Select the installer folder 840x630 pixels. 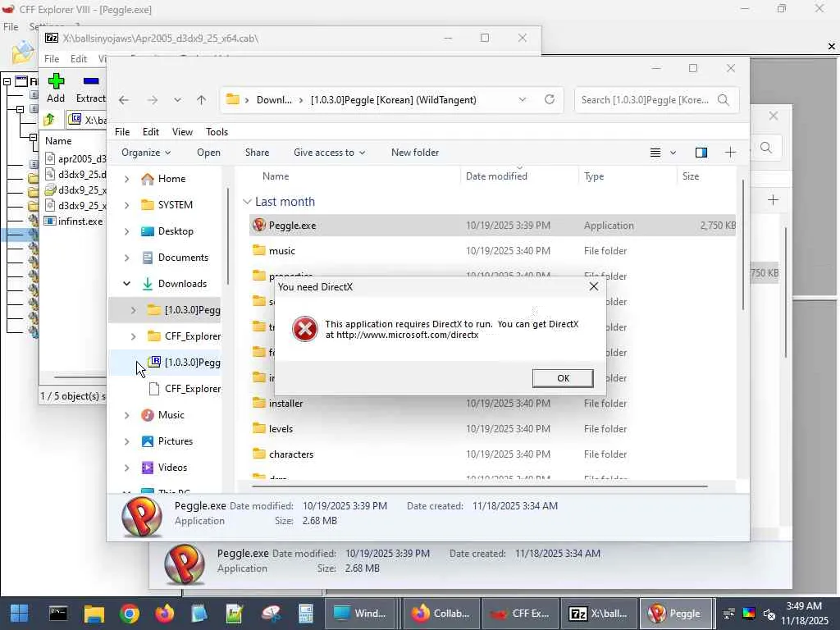285,404
